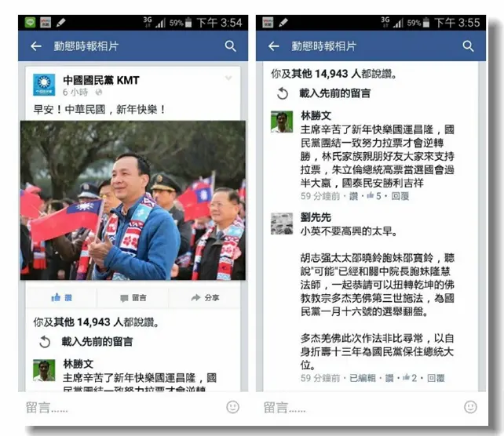Tap the KMT page profile logo
The width and height of the screenshot is (504, 436).
point(44,85)
